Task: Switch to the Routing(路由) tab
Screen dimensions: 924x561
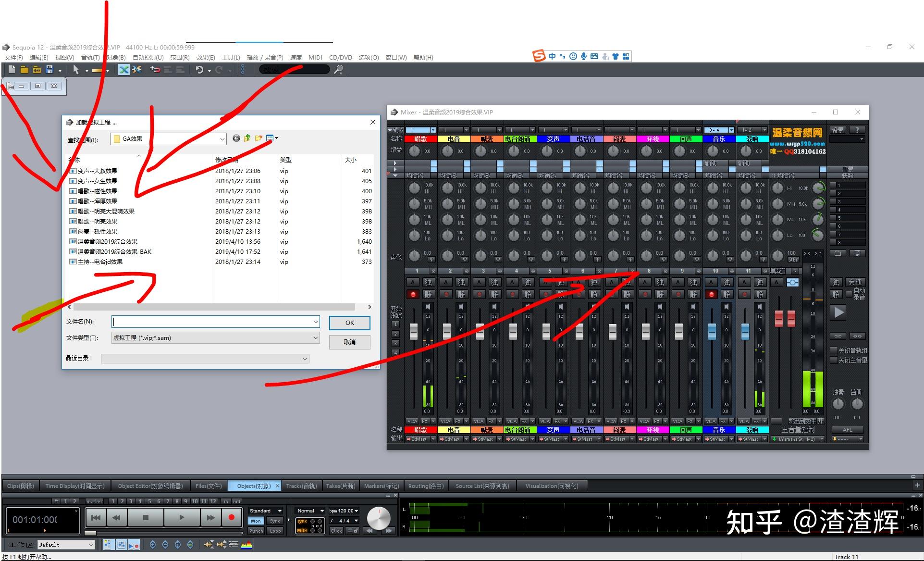Action: [426, 486]
